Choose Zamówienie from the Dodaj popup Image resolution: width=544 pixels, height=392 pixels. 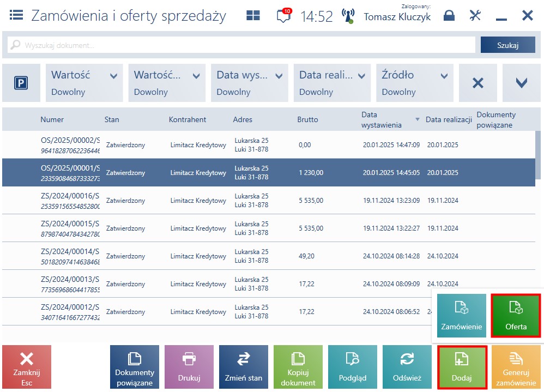pos(462,316)
